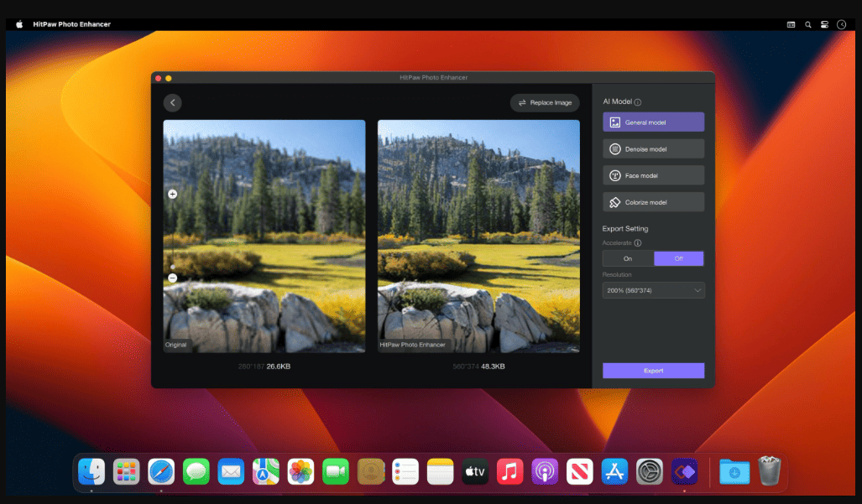Launch Safari from the Dock
862x504 pixels.
(161, 471)
